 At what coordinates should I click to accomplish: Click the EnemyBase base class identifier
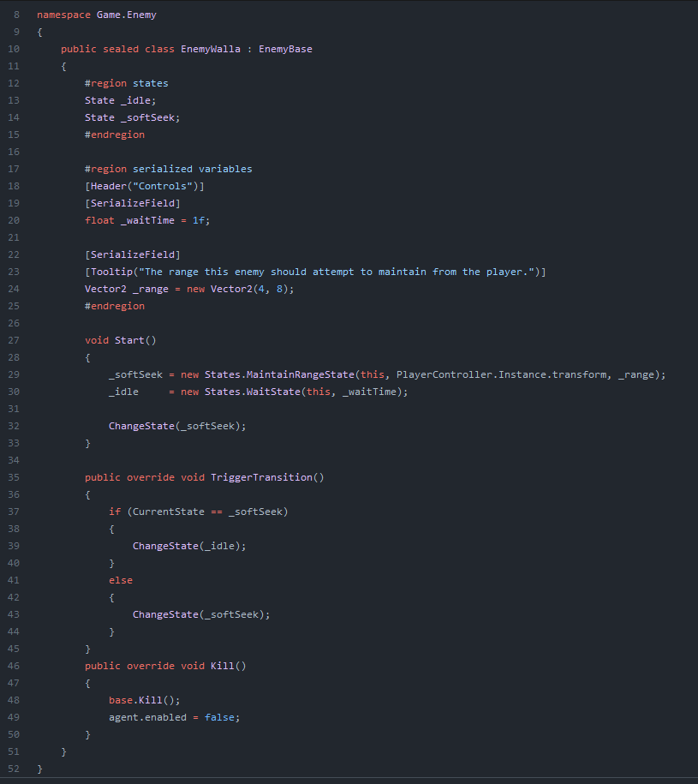285,49
